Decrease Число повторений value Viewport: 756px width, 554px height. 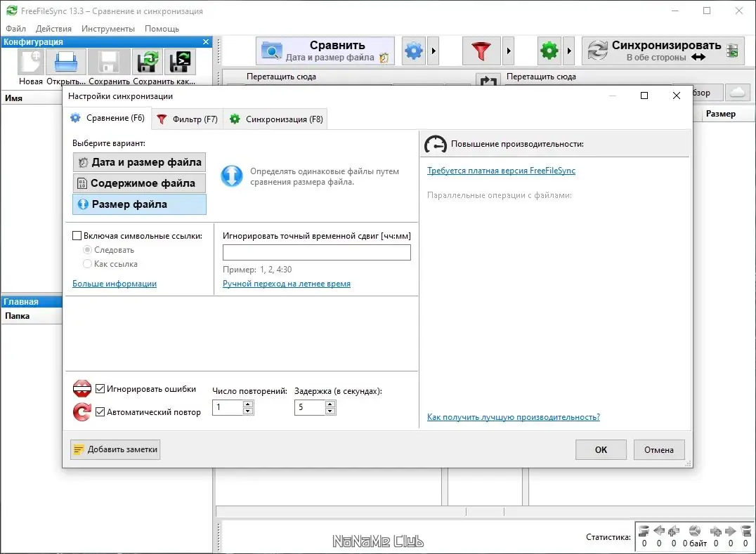(x=248, y=411)
